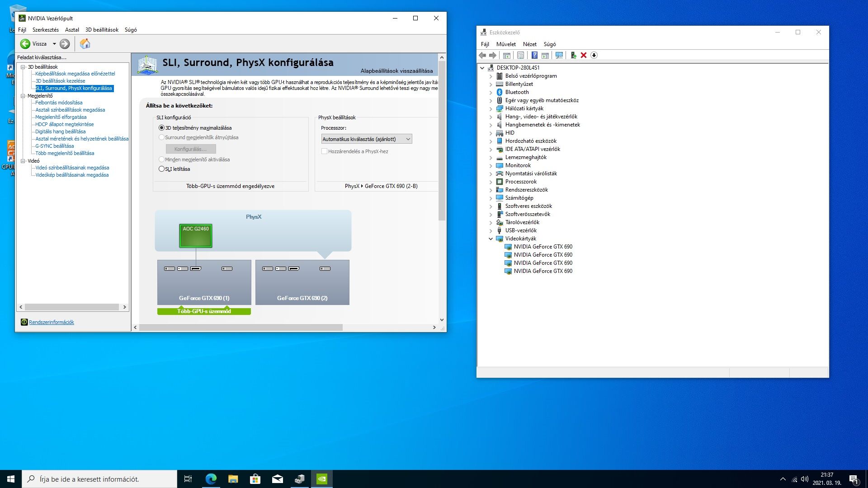The height and width of the screenshot is (488, 868).
Task: Open the Vissza history dropdown arrow
Action: (x=54, y=44)
